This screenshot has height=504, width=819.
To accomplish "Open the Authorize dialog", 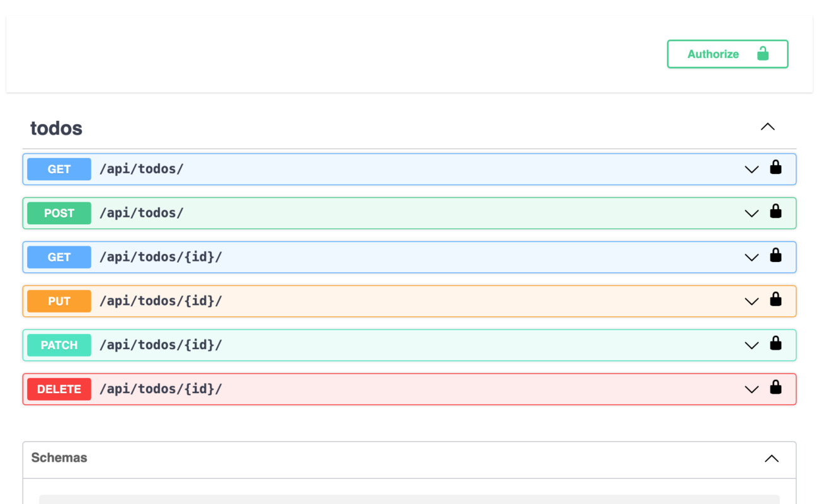I will click(728, 54).
